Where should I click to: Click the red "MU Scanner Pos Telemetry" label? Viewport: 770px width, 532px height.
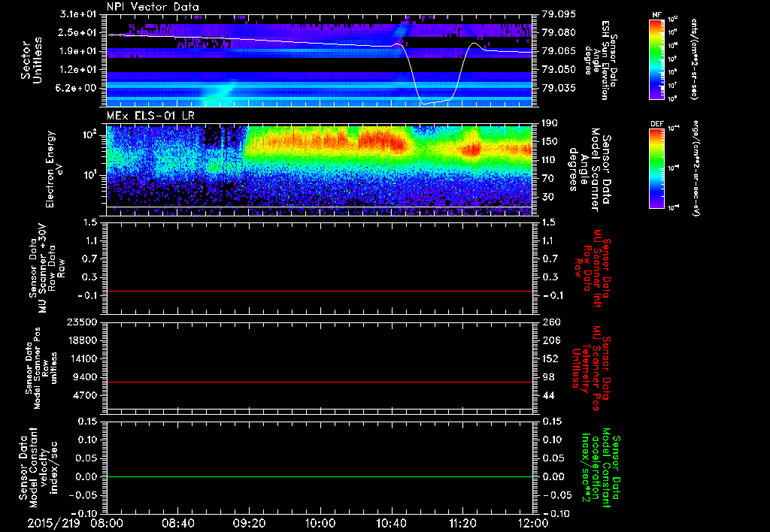[591, 368]
